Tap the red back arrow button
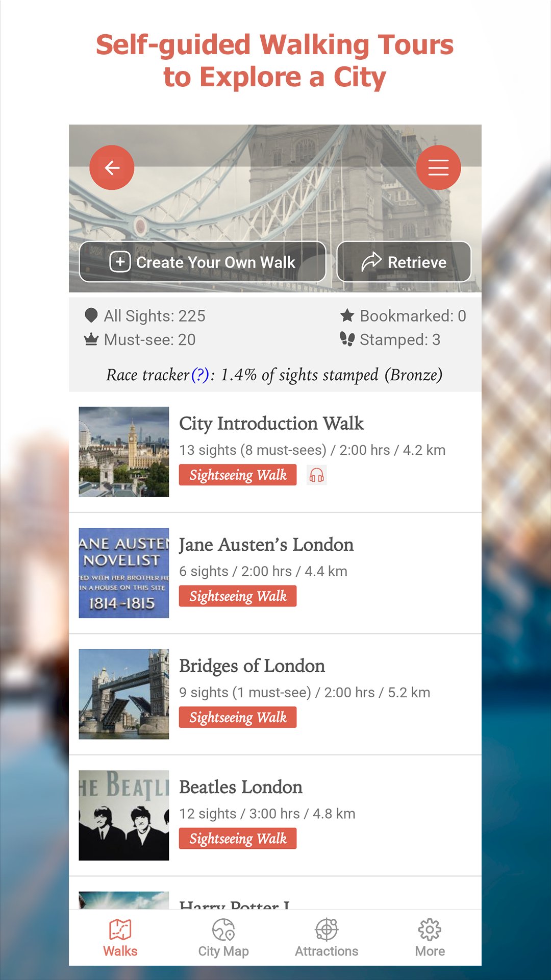Screen dimensions: 551x980 112,167
